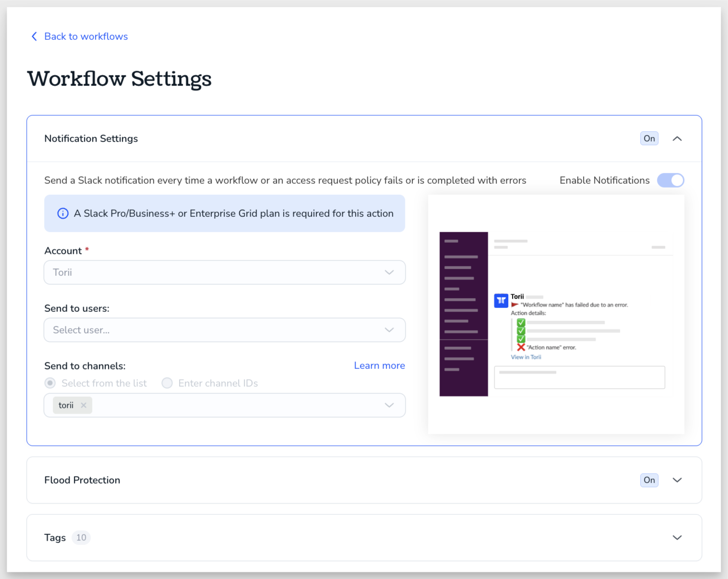Click the torii channel chip

pyautogui.click(x=72, y=405)
